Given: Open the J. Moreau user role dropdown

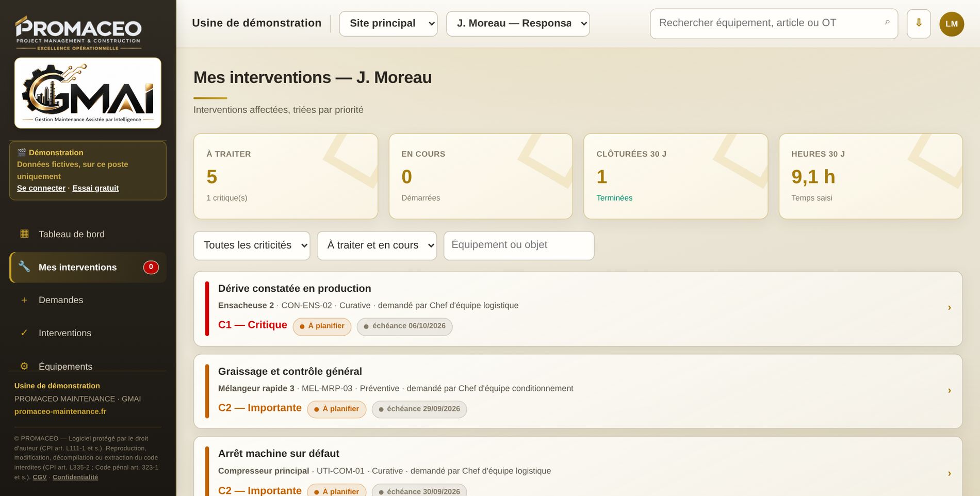Looking at the screenshot, I should (518, 24).
